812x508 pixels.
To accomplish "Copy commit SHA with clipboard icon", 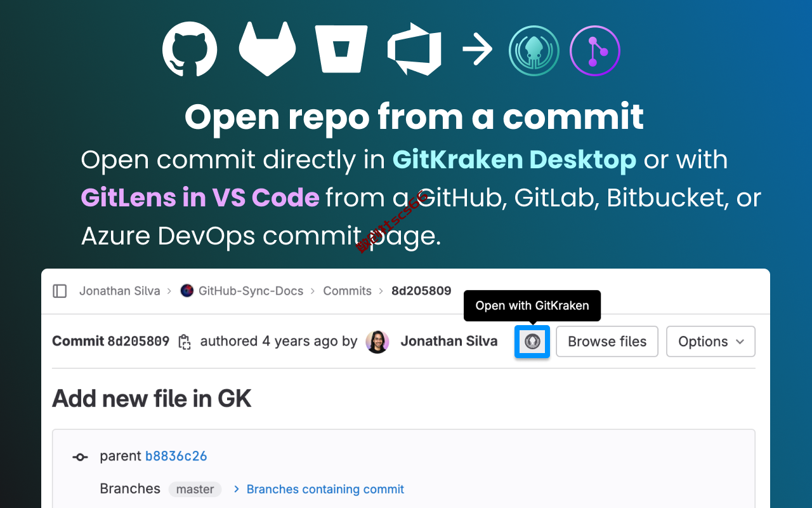I will click(x=185, y=342).
